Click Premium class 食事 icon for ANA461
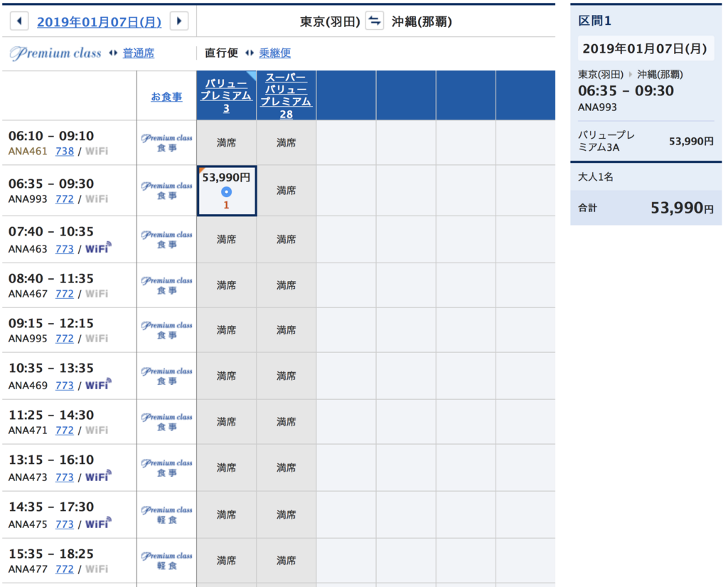This screenshot has width=728, height=587. [x=166, y=143]
